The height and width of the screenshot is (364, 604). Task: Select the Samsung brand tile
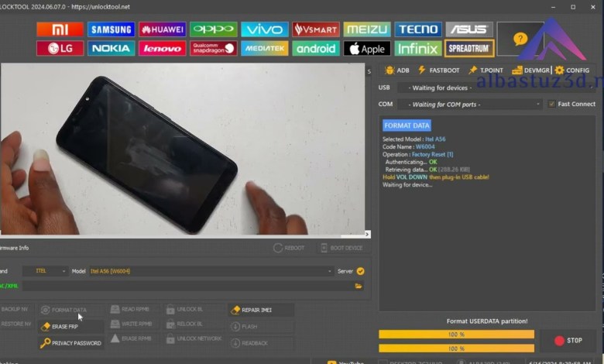[111, 29]
